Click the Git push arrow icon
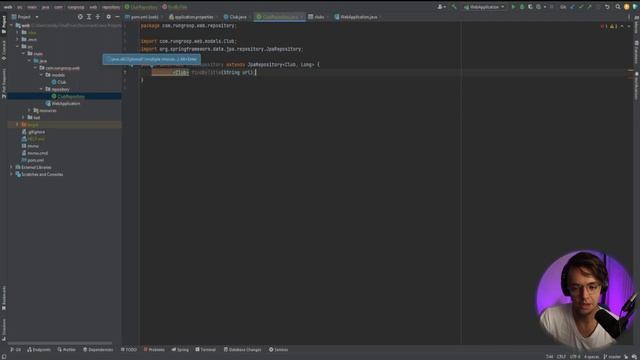 [x=589, y=7]
